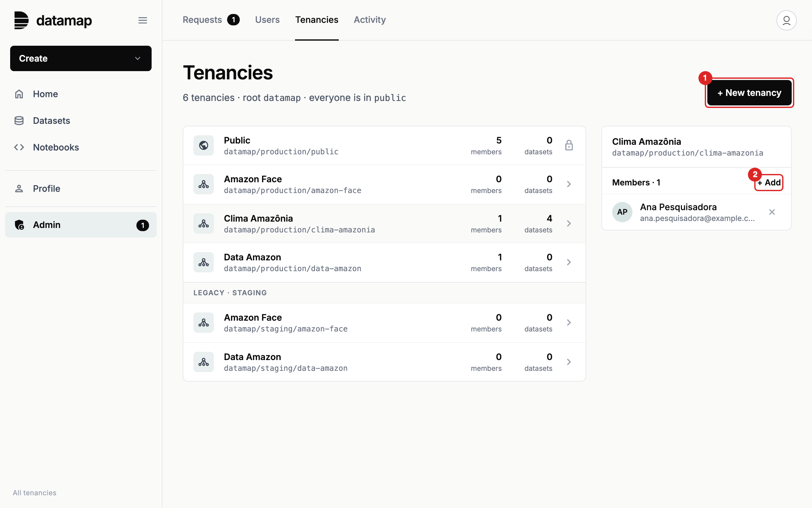The width and height of the screenshot is (812, 508).
Task: Click staging Data Amazon tenancy icon
Action: click(204, 362)
